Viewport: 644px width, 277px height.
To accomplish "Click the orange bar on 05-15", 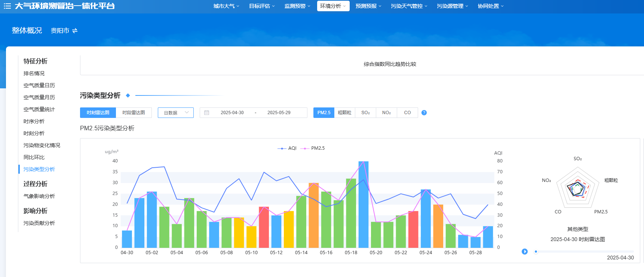I will pos(314,215).
